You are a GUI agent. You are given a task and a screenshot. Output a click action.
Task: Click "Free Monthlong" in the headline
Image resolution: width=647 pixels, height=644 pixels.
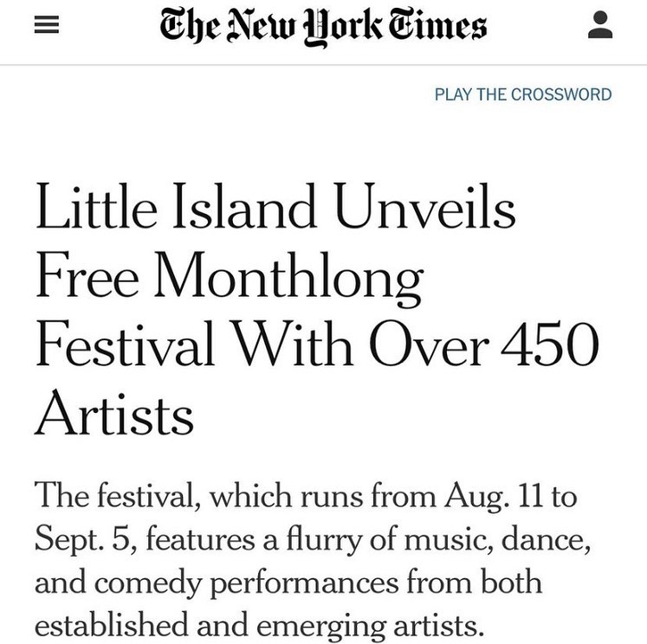[x=230, y=279]
